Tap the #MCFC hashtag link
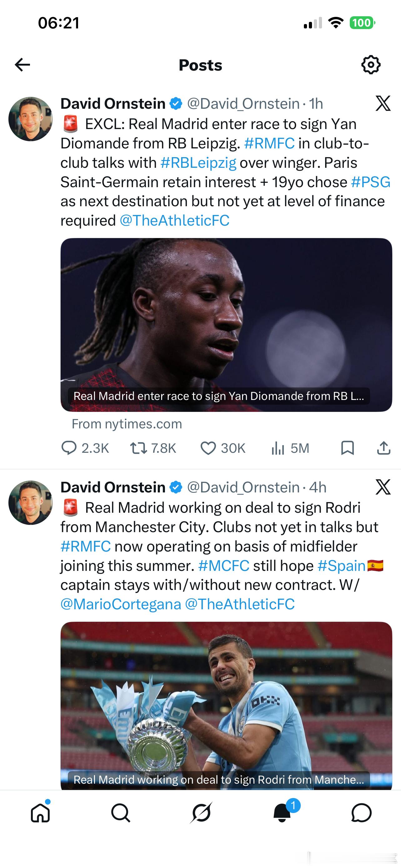401x868 pixels. coord(224,566)
